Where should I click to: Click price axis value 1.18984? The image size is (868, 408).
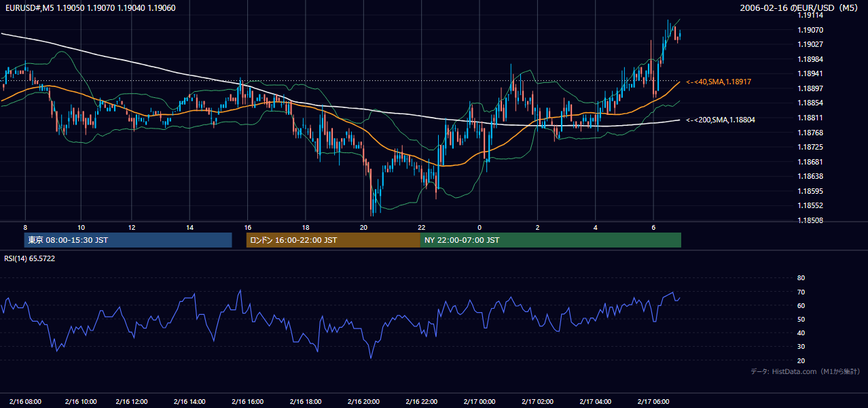[x=810, y=59]
